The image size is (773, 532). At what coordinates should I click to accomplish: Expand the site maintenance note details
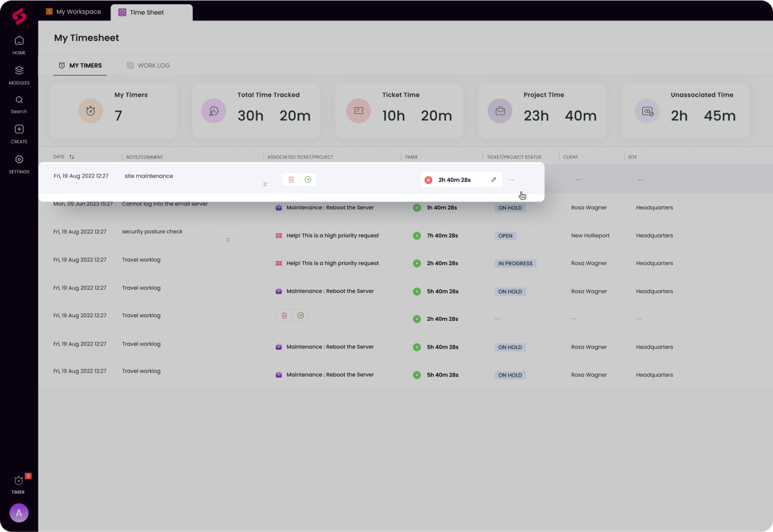point(265,184)
